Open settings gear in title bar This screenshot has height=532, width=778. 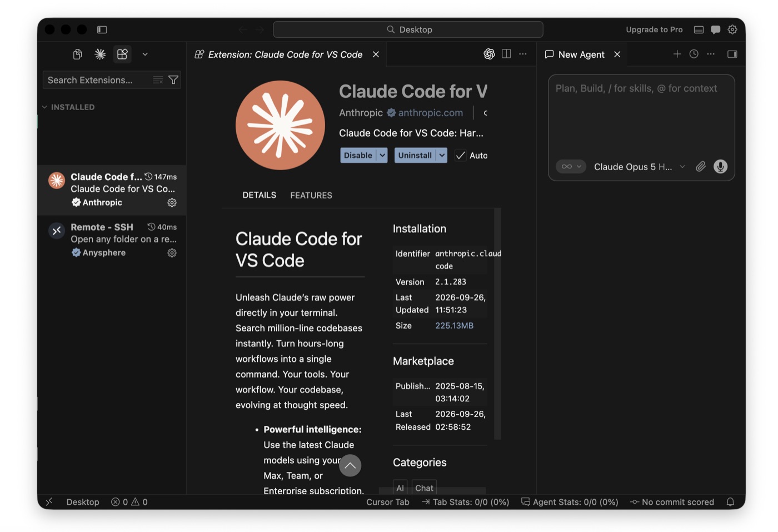coord(732,29)
